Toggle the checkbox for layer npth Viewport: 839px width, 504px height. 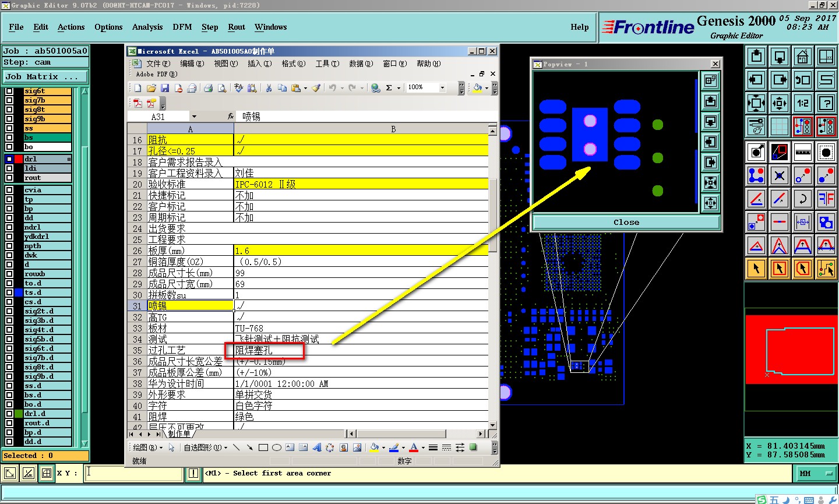click(9, 246)
